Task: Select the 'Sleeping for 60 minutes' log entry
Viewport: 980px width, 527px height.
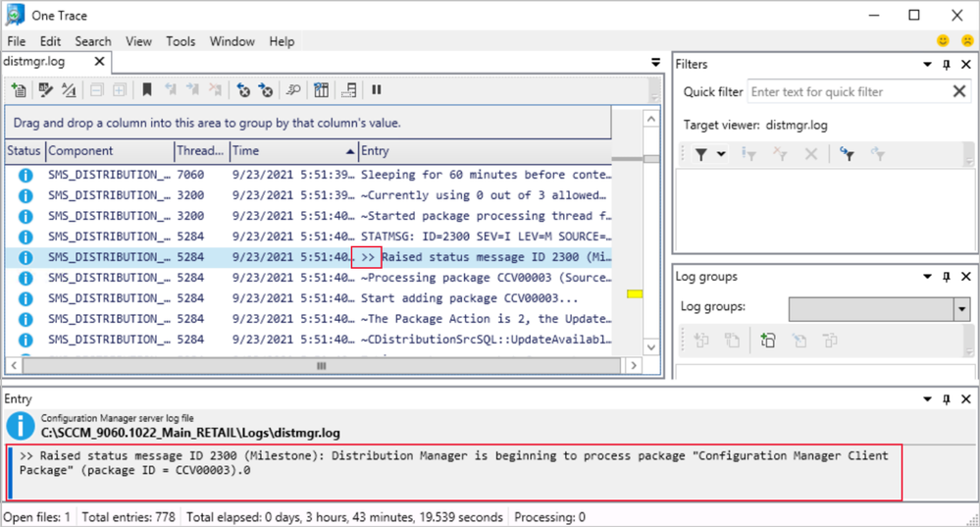Action: [308, 175]
